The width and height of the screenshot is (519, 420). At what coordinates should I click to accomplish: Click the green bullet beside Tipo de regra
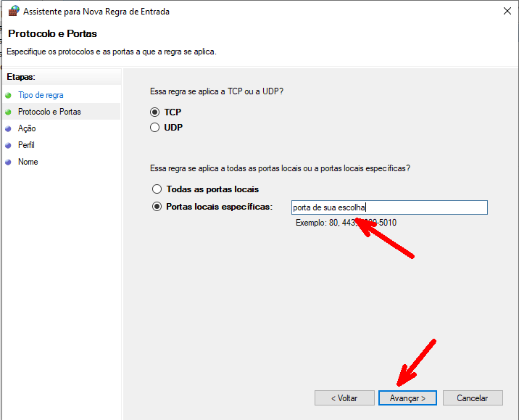click(8, 95)
